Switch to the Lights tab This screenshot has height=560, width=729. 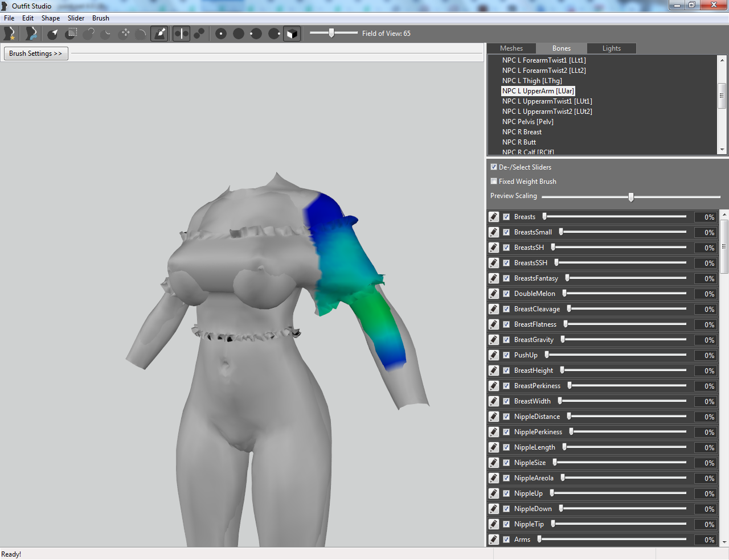(612, 48)
